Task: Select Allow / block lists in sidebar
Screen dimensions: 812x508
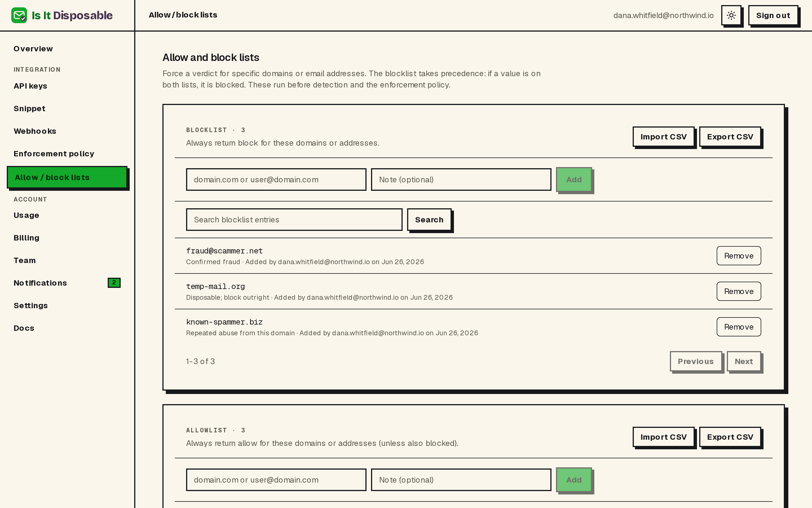Action: 67,177
